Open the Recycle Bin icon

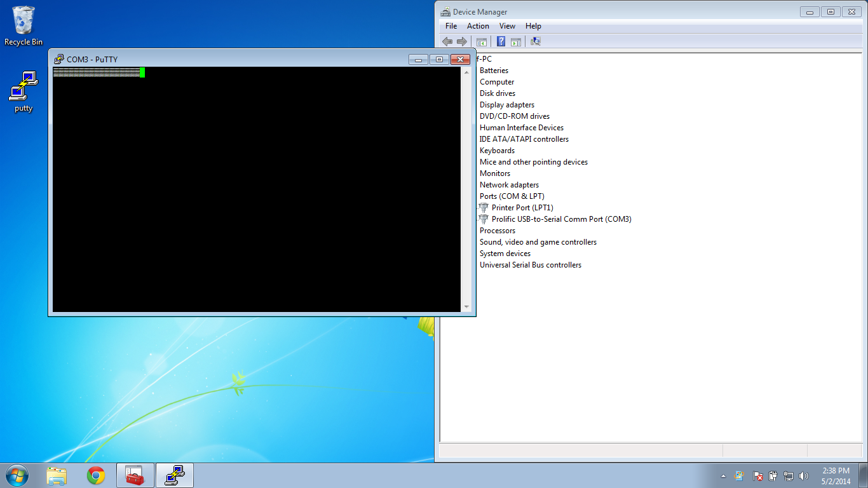click(22, 20)
